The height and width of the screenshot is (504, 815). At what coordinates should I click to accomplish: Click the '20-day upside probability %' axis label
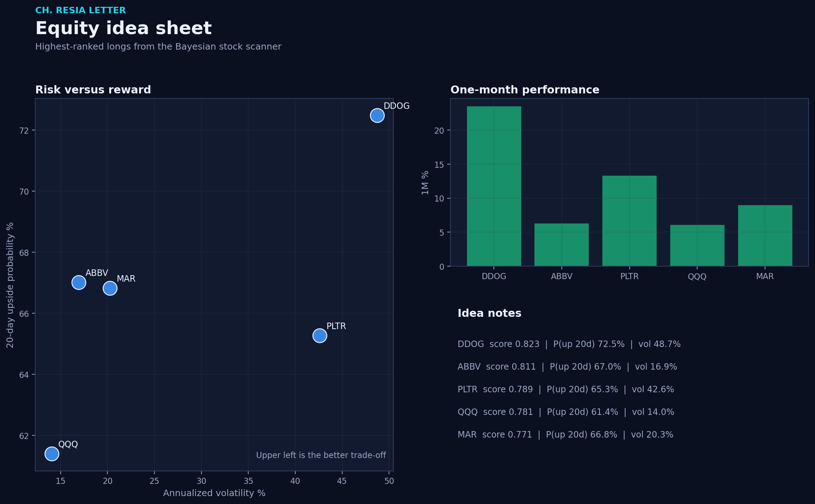click(x=10, y=285)
